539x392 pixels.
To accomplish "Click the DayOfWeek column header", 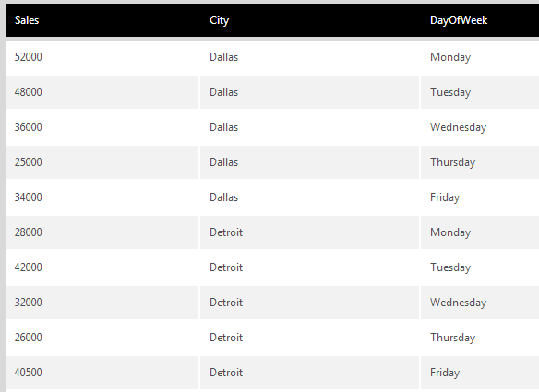I will tap(459, 20).
